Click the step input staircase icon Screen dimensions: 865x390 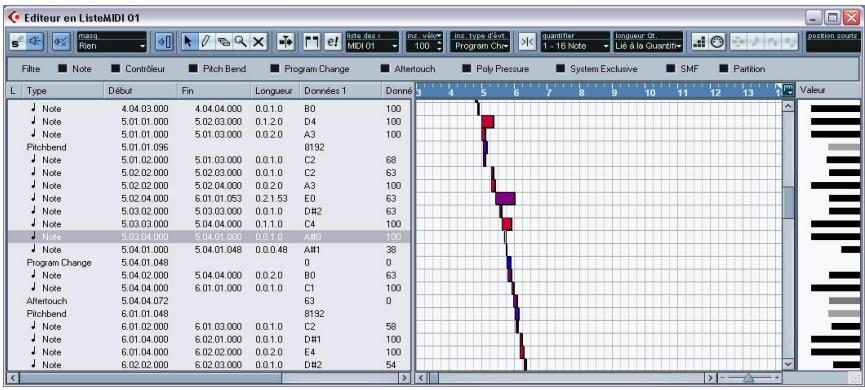point(700,42)
